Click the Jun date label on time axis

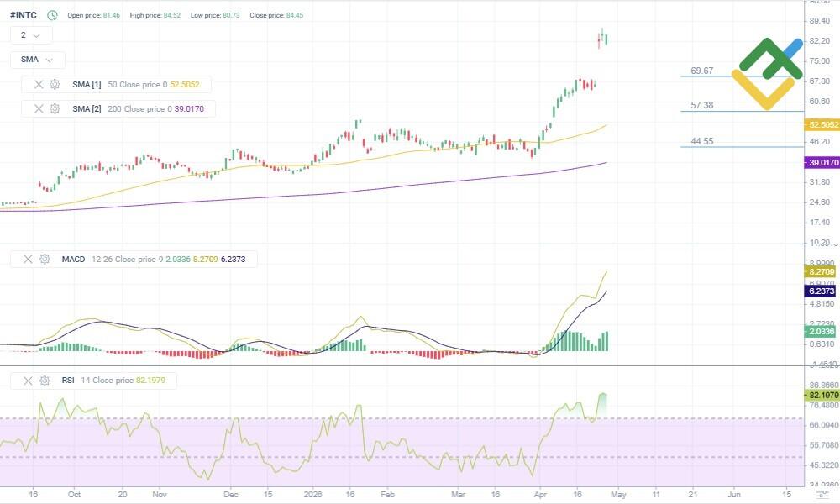(x=734, y=495)
